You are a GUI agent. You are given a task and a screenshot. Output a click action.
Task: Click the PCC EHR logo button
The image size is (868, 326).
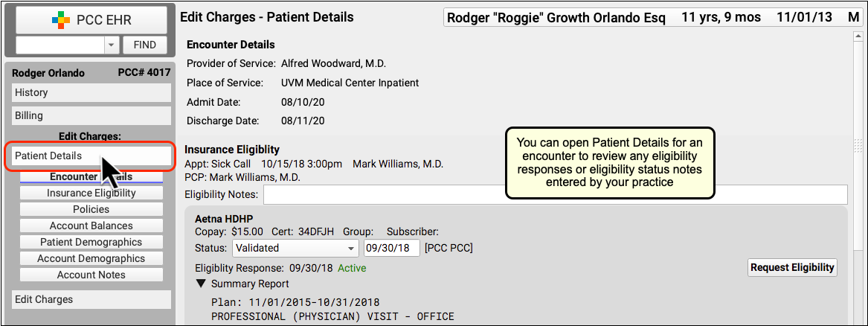pyautogui.click(x=91, y=20)
